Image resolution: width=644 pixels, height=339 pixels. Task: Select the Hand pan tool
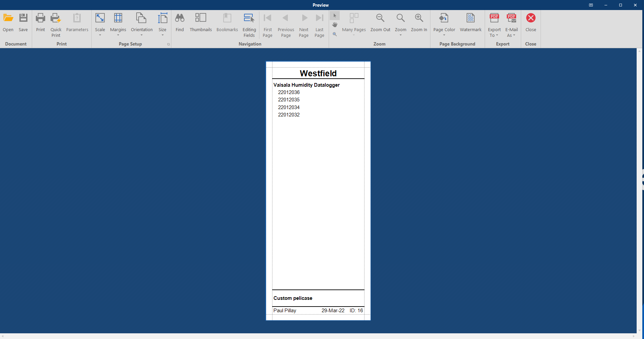335,25
